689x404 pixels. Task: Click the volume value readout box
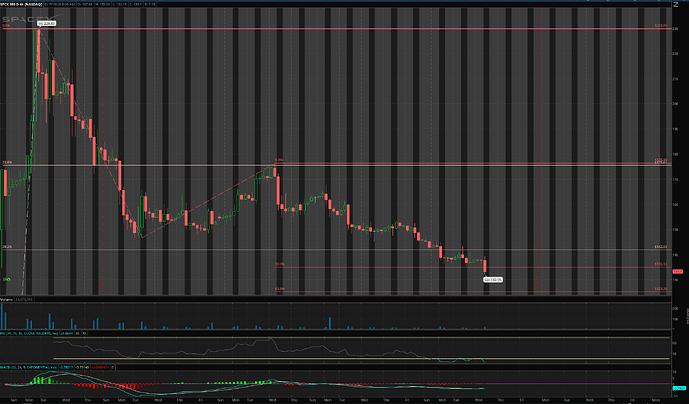click(24, 299)
